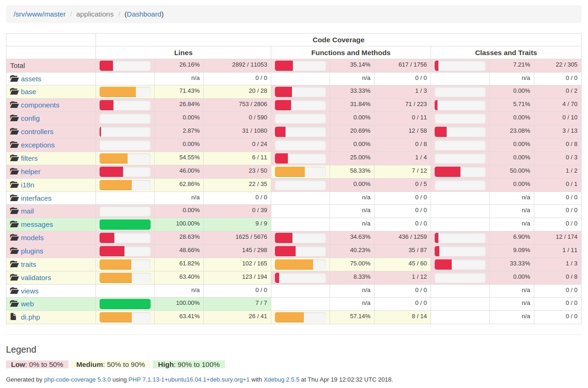588x388 pixels.
Task: Open the PHP 7.1.13 version link
Action: click(189, 380)
